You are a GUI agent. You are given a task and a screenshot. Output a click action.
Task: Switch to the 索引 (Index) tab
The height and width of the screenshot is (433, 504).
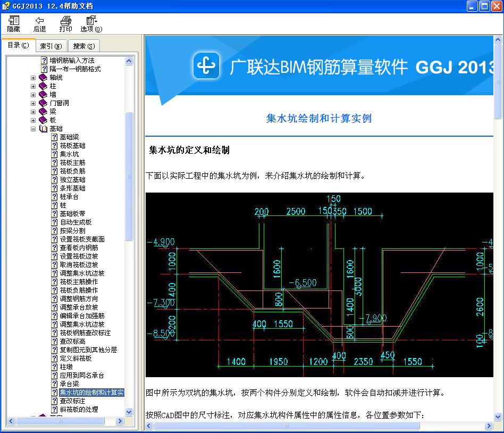[51, 46]
